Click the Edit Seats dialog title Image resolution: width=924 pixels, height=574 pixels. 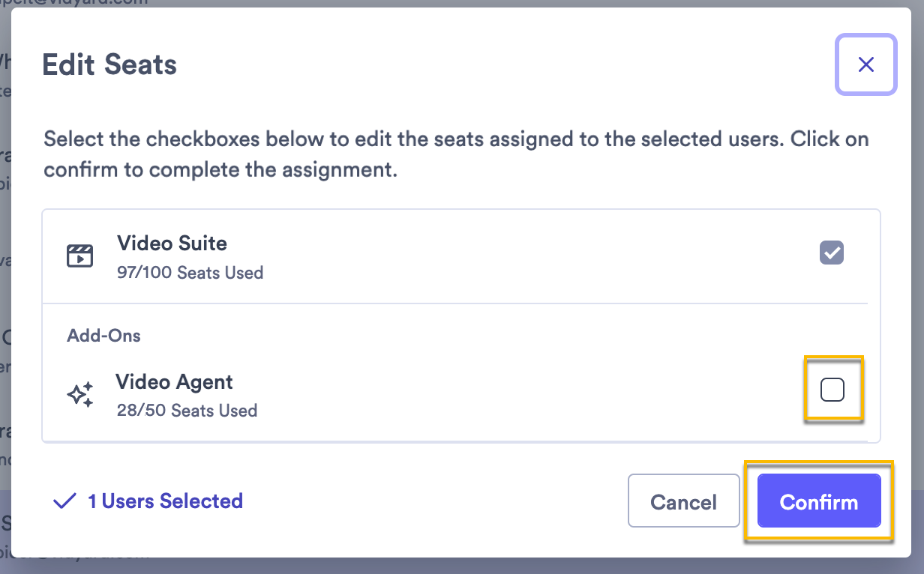point(110,64)
